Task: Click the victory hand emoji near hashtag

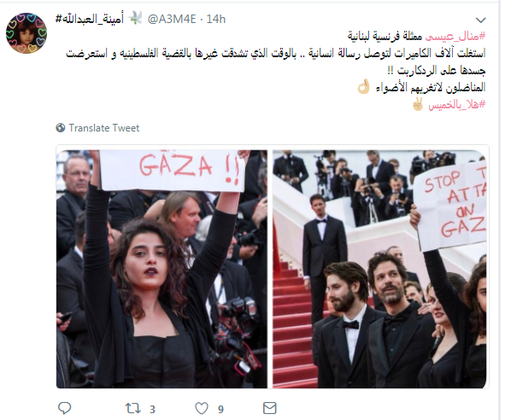Action: (418, 104)
